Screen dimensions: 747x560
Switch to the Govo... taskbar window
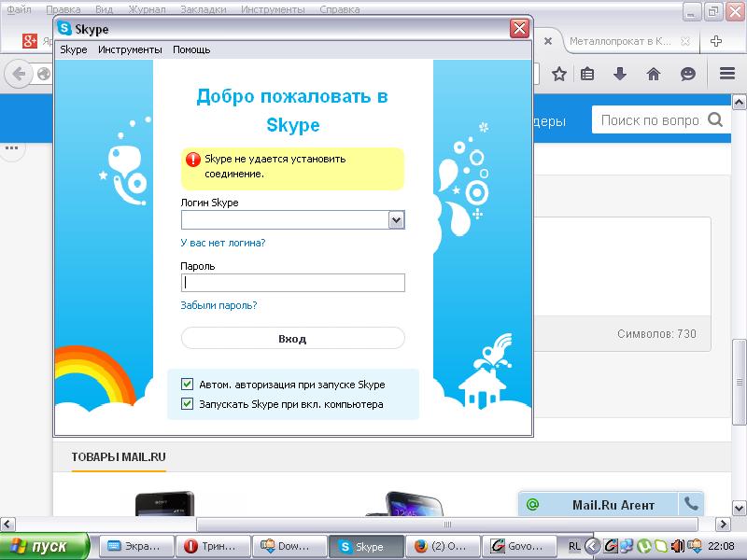click(519, 546)
